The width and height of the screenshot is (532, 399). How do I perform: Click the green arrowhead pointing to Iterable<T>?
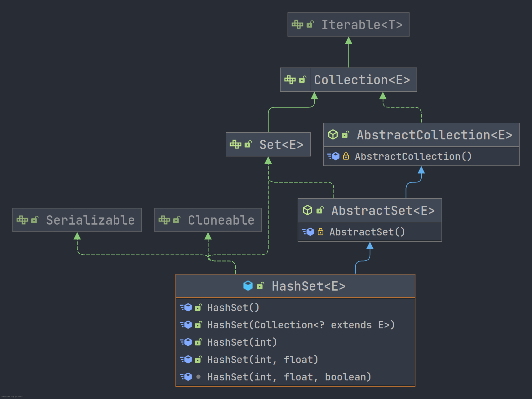pos(348,41)
